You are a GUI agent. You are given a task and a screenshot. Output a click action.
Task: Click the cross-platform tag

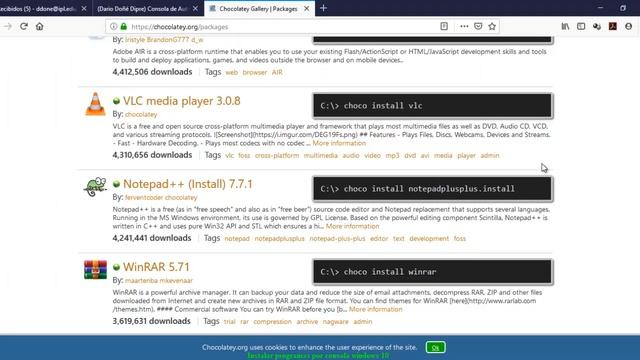point(277,156)
